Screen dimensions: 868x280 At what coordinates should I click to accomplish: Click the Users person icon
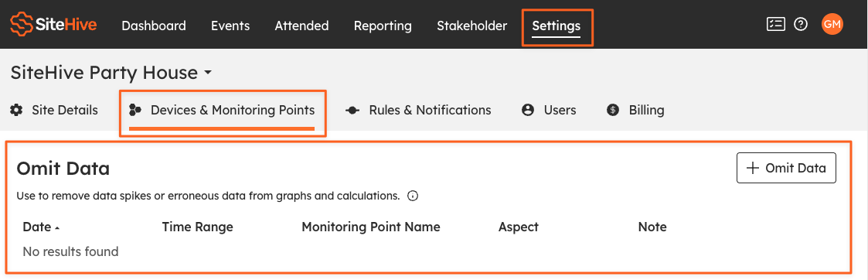(528, 110)
